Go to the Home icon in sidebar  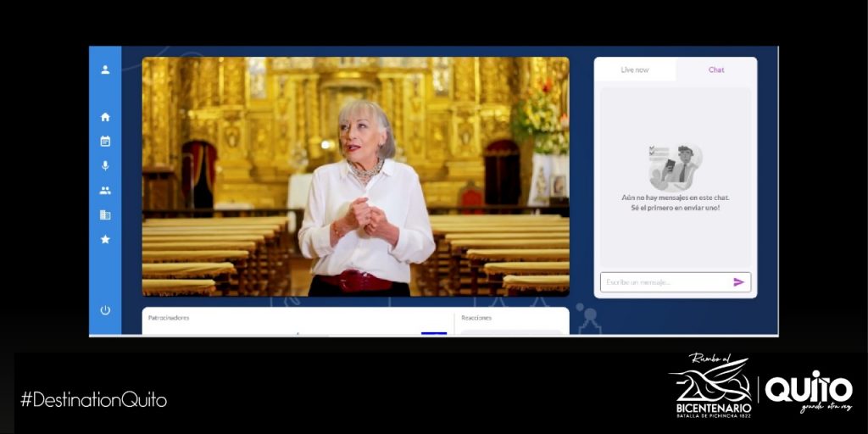coord(105,117)
